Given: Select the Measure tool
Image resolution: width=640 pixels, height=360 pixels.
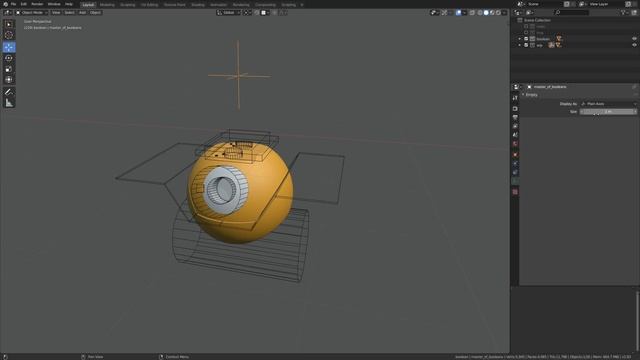Looking at the screenshot, I should pyautogui.click(x=9, y=103).
